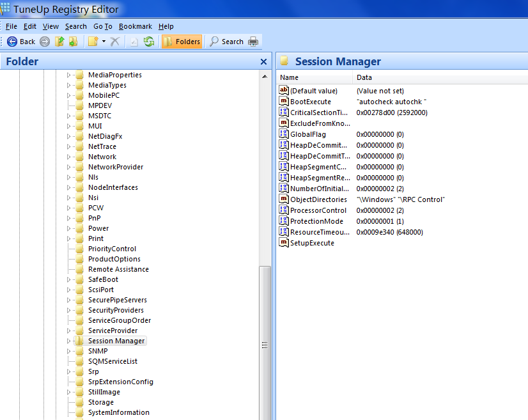528x420 pixels.
Task: Click the ProcessorControl DWORD icon
Action: [284, 210]
